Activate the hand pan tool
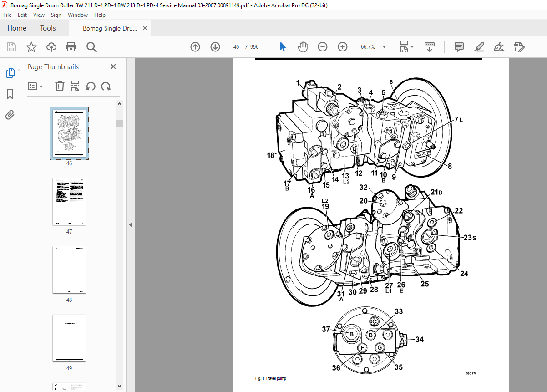The image size is (547, 392). (303, 47)
